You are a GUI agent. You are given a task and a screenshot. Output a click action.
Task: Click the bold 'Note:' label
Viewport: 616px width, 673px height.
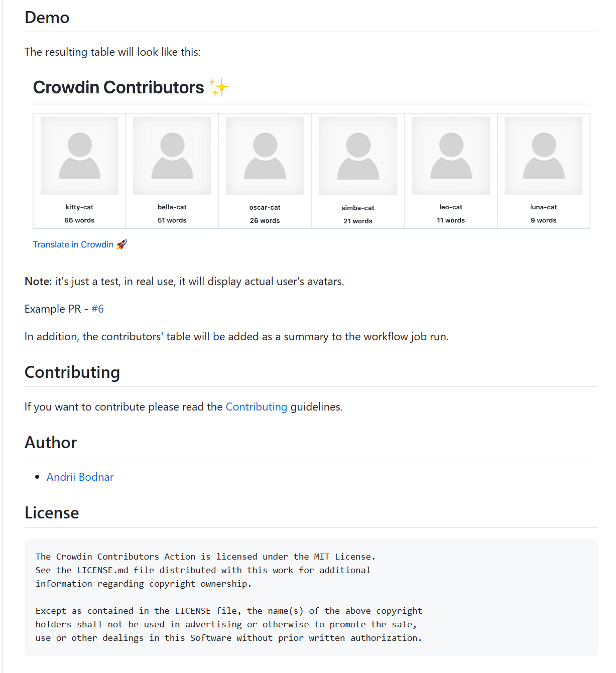(x=38, y=282)
